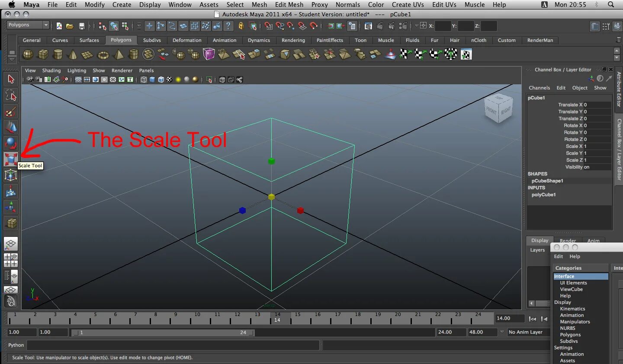
Task: Create a polygon cone from shelf
Action: [x=73, y=54]
